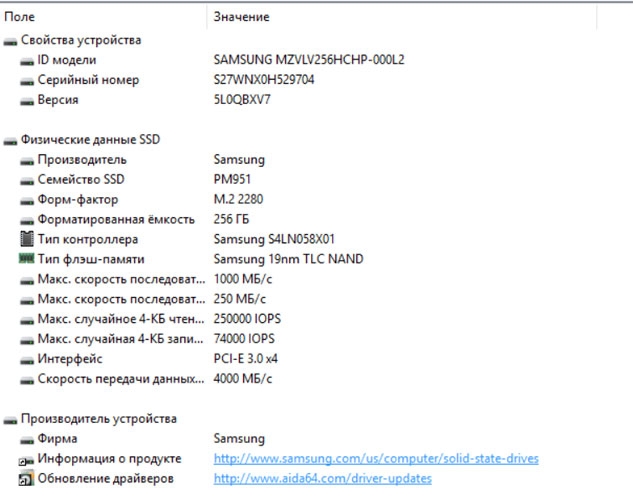633x500 pixels.
Task: Click the drive icon beside 'Производитель устройства'
Action: 10,421
